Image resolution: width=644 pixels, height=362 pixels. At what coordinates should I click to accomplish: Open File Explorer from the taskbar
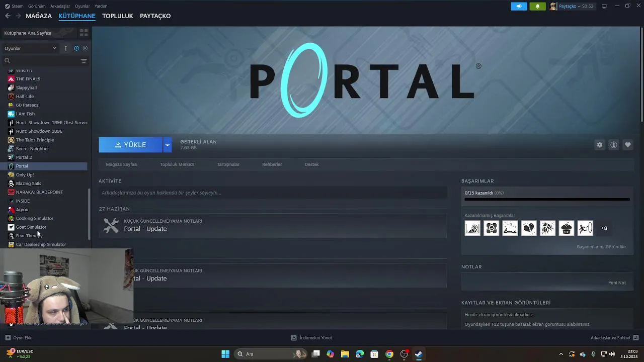345,354
